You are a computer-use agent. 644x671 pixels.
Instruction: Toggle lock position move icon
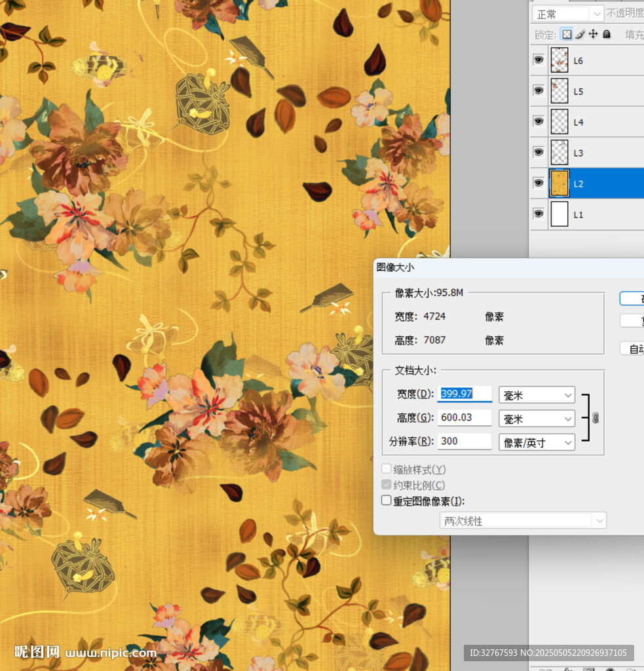click(x=593, y=34)
